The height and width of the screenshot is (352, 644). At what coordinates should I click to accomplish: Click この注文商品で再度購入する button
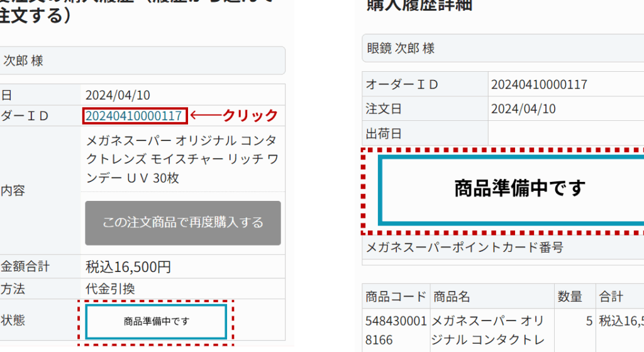pos(183,223)
